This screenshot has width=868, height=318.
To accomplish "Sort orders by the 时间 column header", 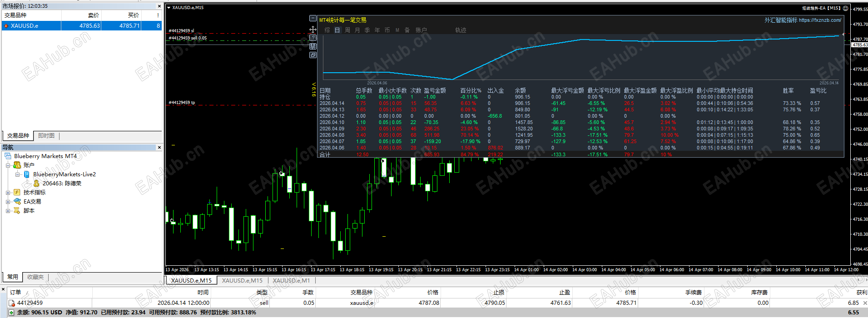I will [203, 292].
